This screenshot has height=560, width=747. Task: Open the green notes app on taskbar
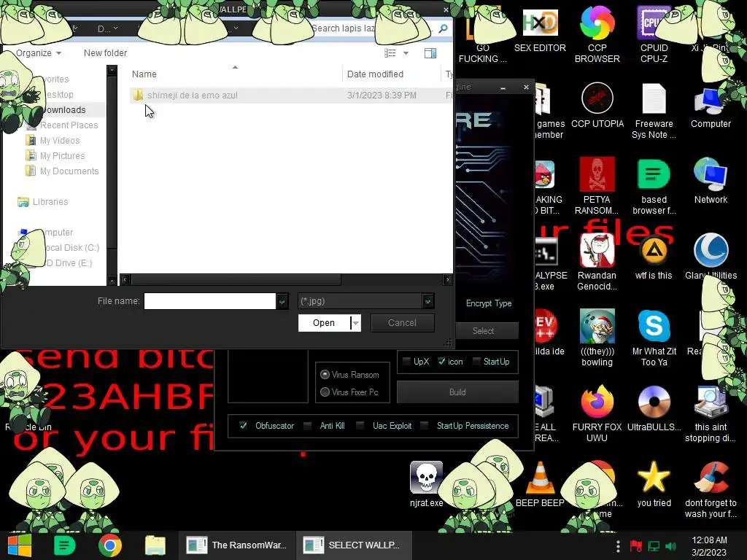pyautogui.click(x=65, y=545)
